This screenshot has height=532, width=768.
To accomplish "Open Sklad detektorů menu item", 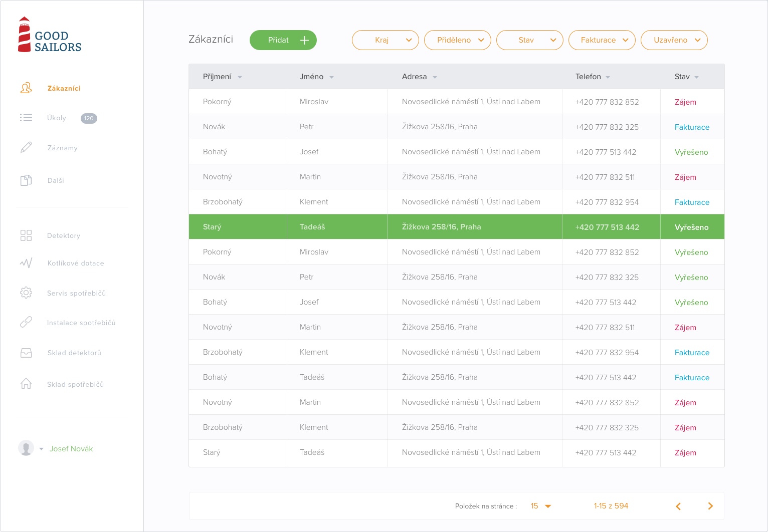I will 74,353.
